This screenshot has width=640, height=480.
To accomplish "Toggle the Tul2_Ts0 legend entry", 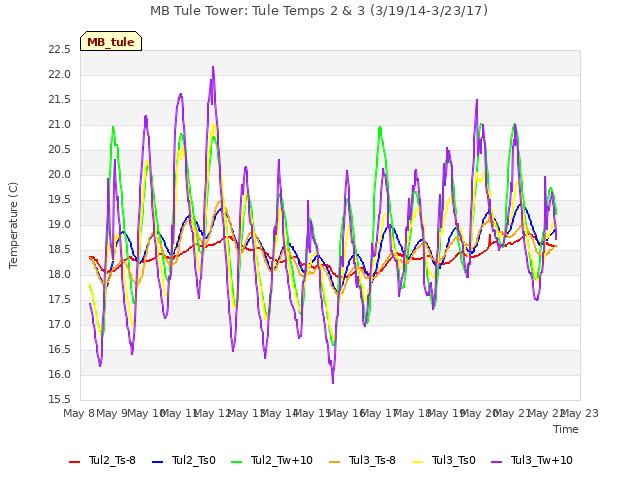I will 184,461.
